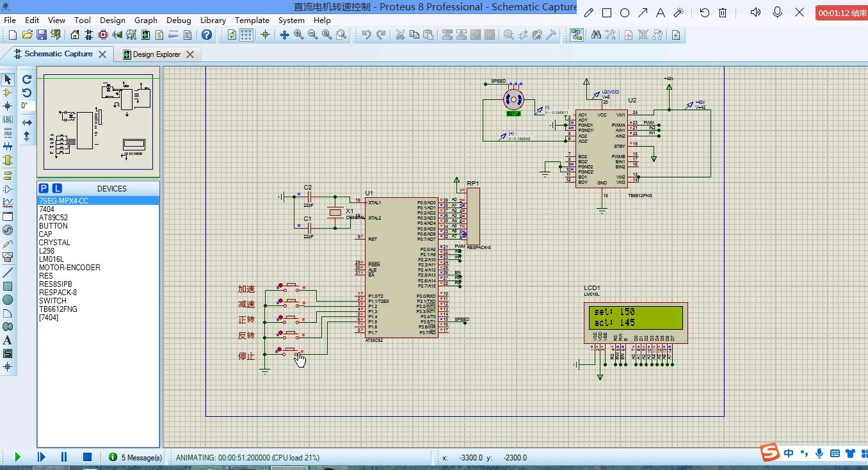Open the Library menu

pos(213,20)
